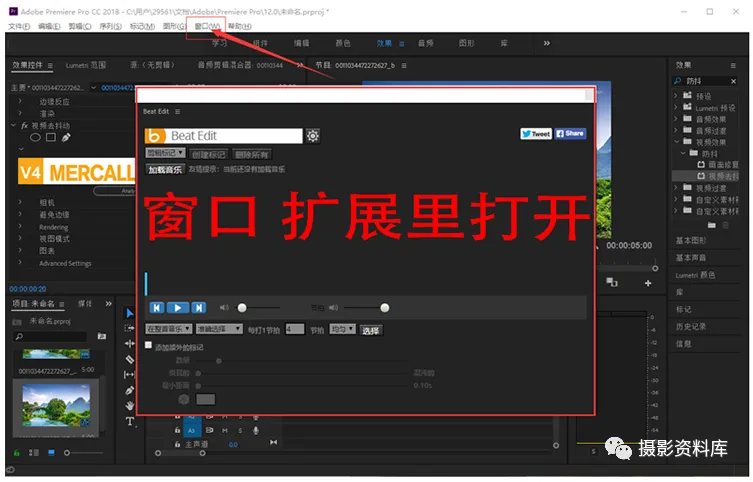Image resolution: width=753 pixels, height=482 pixels.
Task: Click the button editor plus icon
Action: [648, 283]
